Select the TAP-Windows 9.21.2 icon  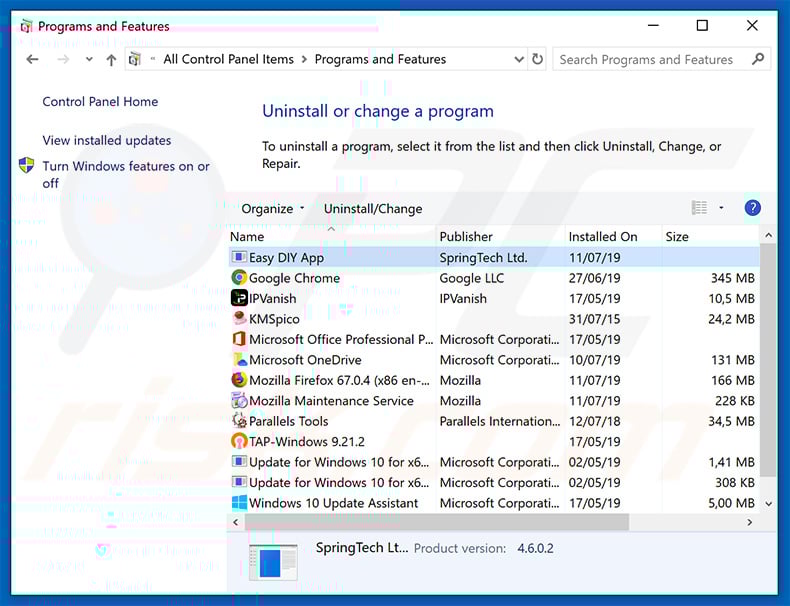click(239, 441)
